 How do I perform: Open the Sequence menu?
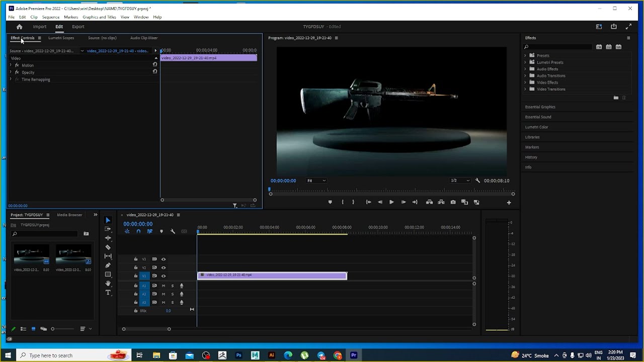click(x=51, y=17)
